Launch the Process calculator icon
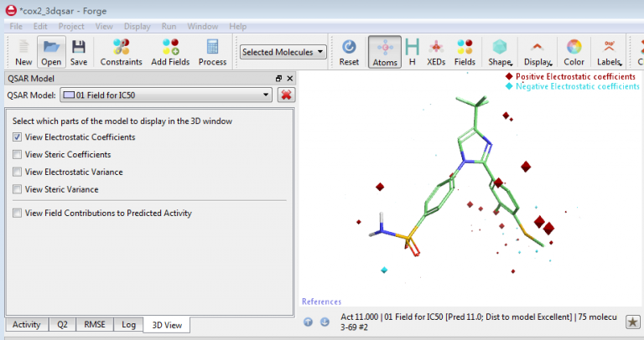This screenshot has width=644, height=340. [212, 52]
